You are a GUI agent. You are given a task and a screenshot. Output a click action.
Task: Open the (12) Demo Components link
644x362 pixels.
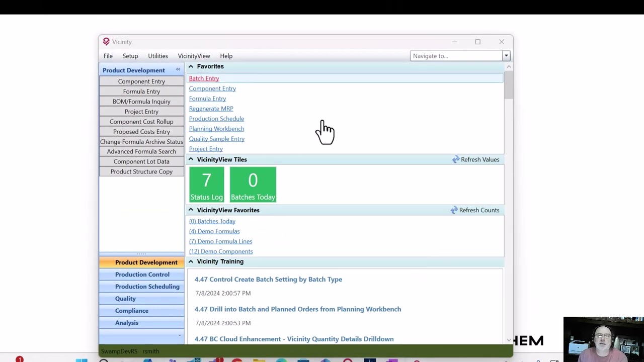221,251
